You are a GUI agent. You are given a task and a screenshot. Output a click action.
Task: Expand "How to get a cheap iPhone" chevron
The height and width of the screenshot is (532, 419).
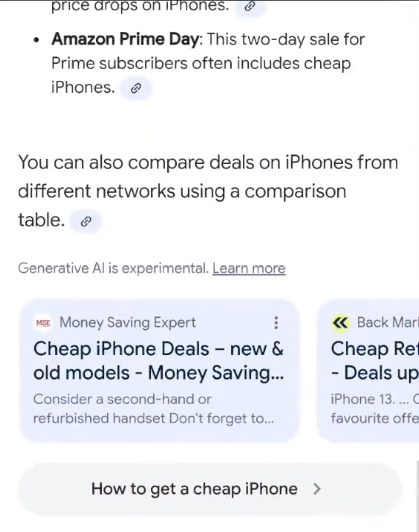coord(316,489)
